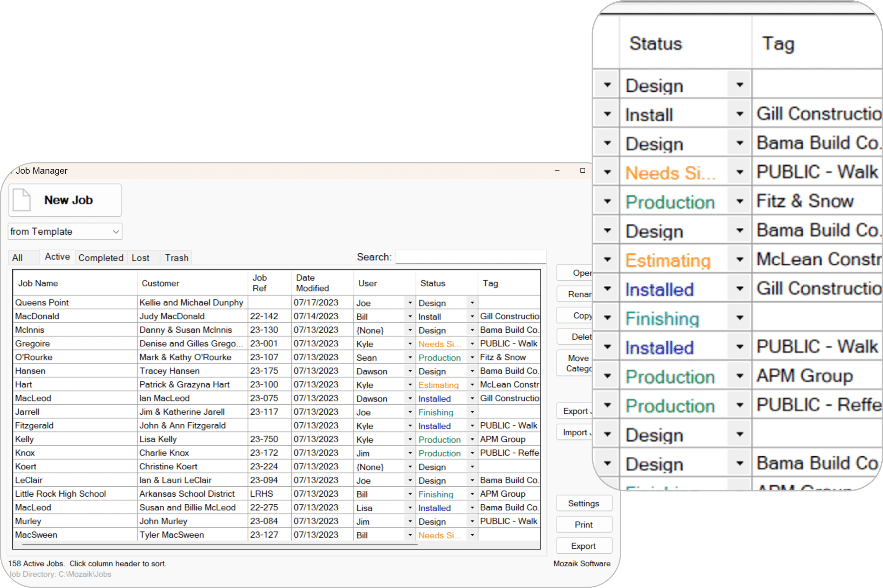Expand the Status dropdown for Gregoire row

tap(472, 344)
